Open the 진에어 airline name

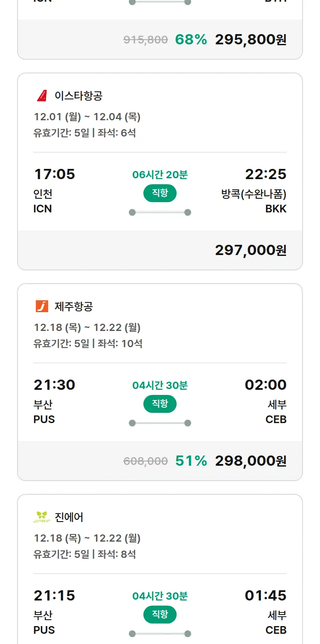click(69, 517)
